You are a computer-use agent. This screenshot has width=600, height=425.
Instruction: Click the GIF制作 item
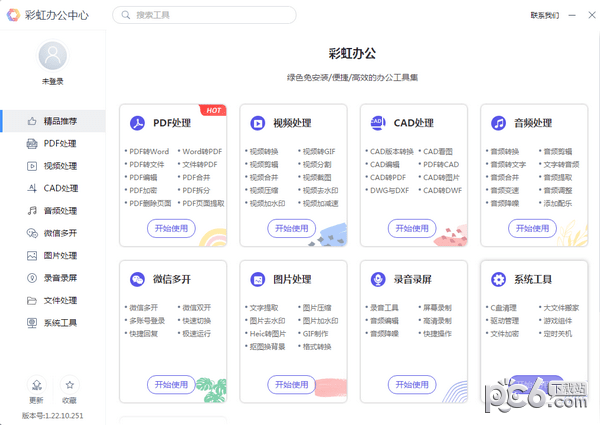(x=315, y=334)
